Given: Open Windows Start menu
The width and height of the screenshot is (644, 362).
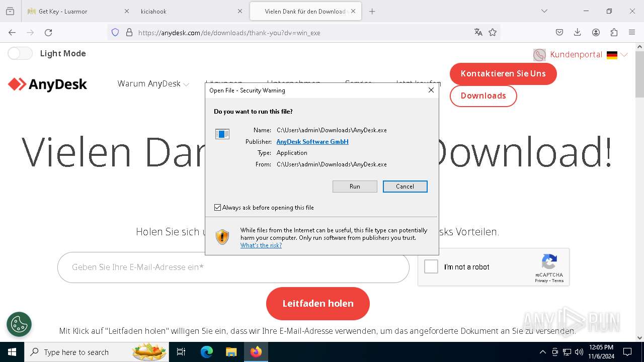Looking at the screenshot, I should [12, 352].
